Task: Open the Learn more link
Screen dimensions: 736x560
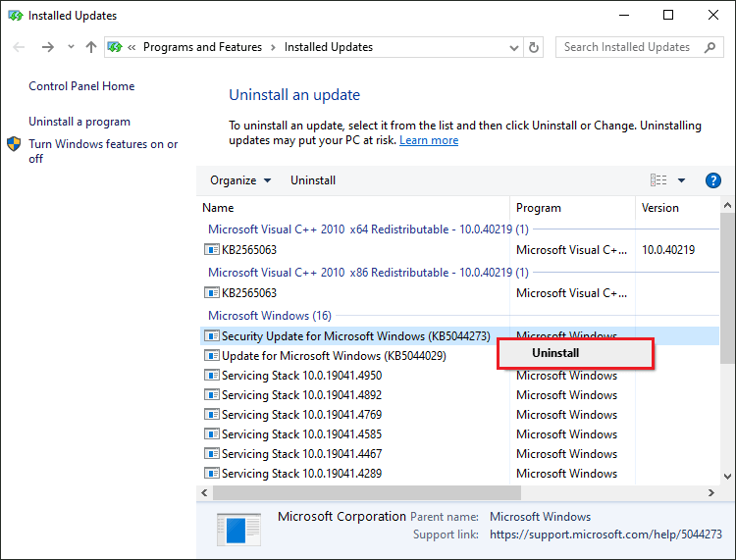Action: point(429,140)
